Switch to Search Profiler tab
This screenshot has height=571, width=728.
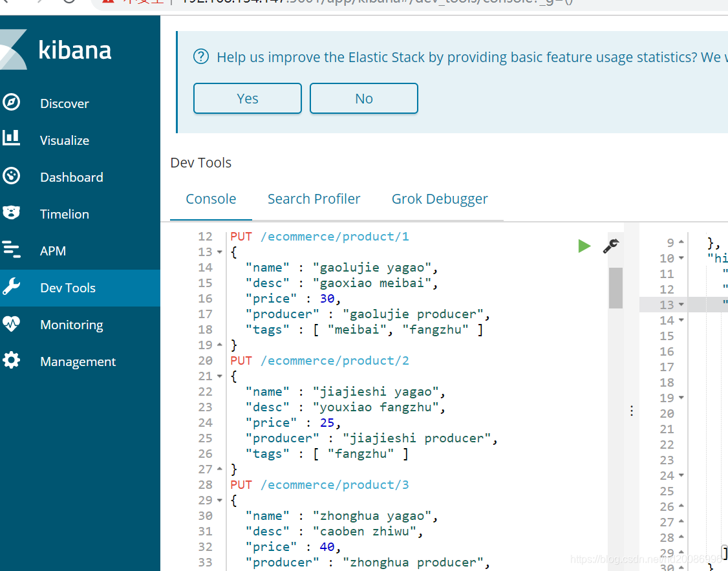tap(314, 199)
